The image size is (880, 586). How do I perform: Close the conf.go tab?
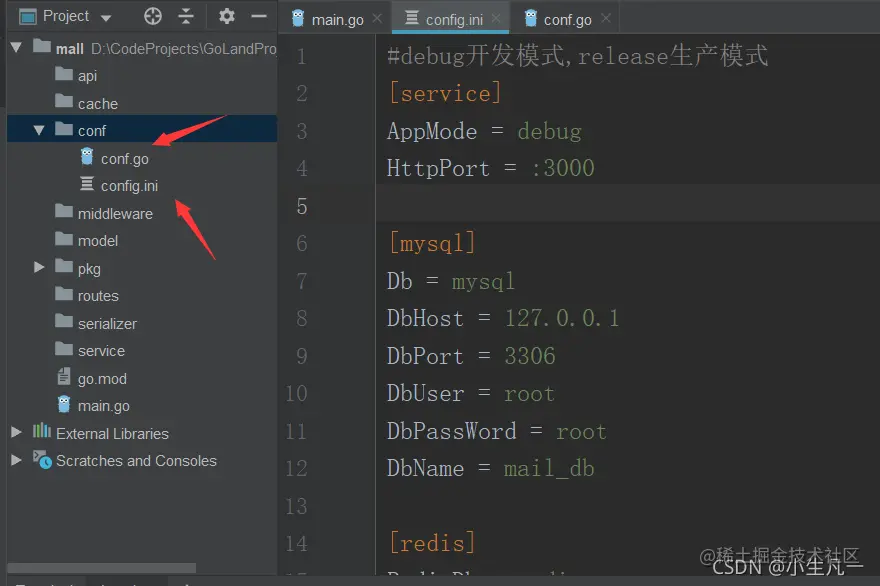[606, 19]
